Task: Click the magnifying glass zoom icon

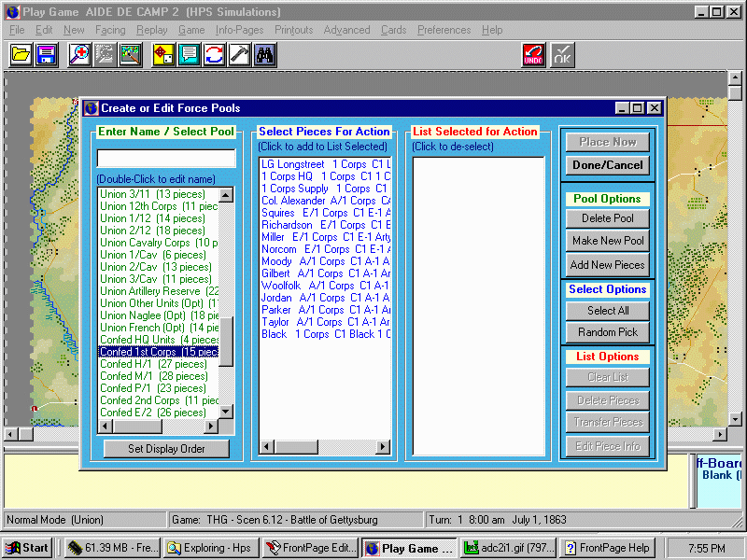Action: pos(79,55)
